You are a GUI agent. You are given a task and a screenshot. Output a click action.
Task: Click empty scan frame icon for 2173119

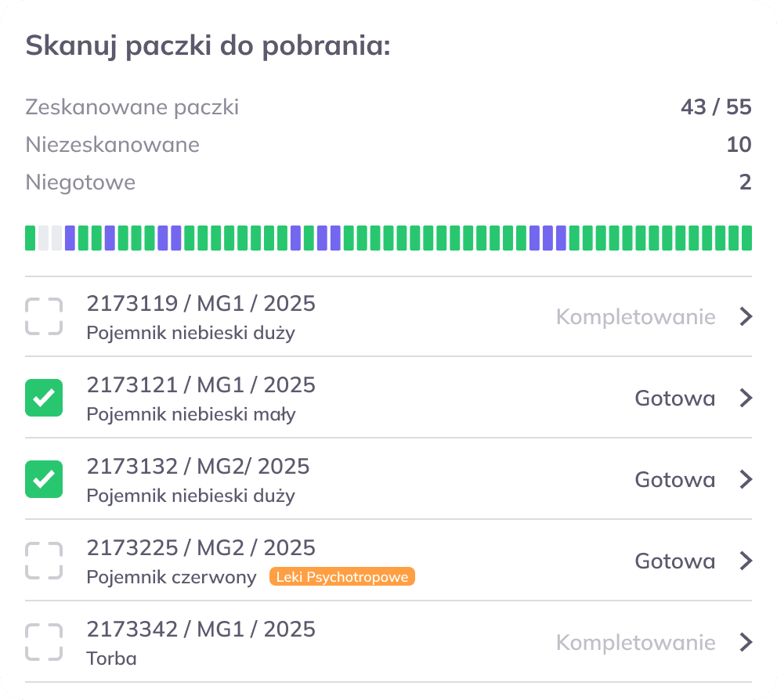[44, 316]
